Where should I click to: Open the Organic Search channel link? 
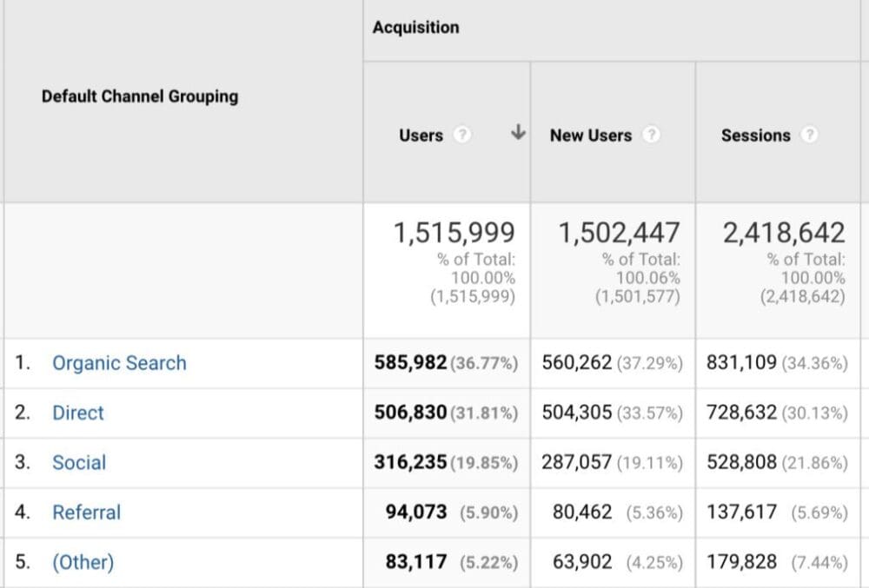coord(119,363)
